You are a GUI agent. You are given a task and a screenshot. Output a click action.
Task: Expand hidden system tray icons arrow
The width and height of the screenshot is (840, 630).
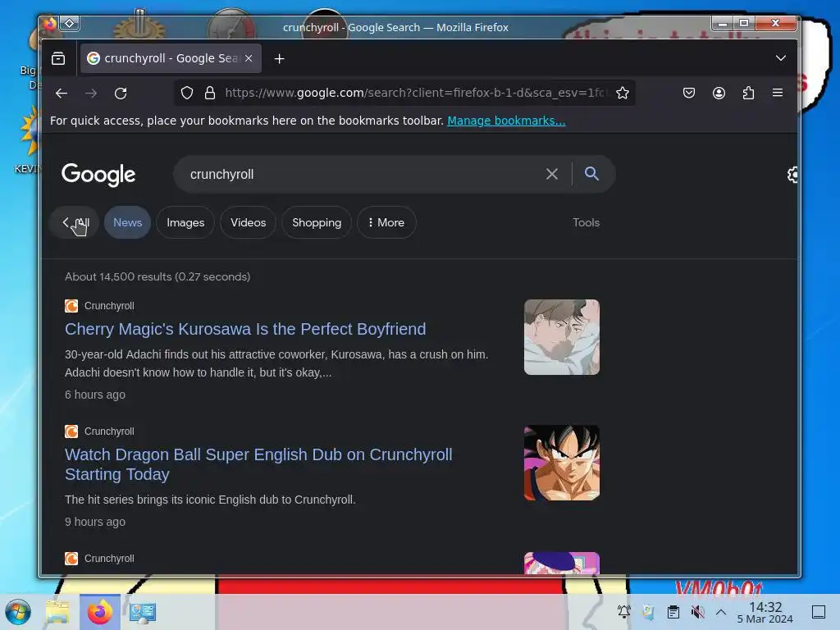(x=721, y=612)
